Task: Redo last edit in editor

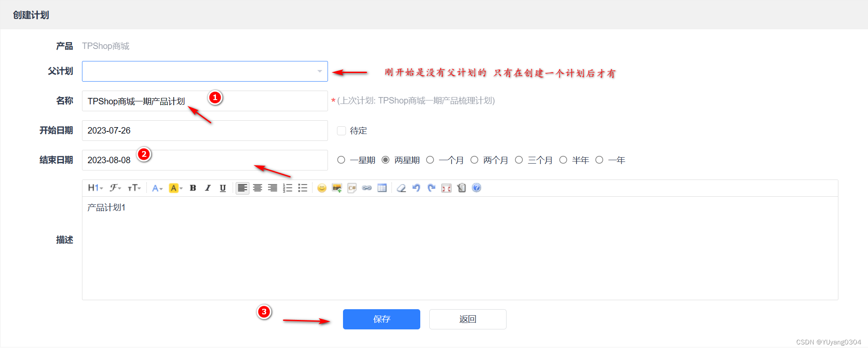Action: [x=431, y=188]
